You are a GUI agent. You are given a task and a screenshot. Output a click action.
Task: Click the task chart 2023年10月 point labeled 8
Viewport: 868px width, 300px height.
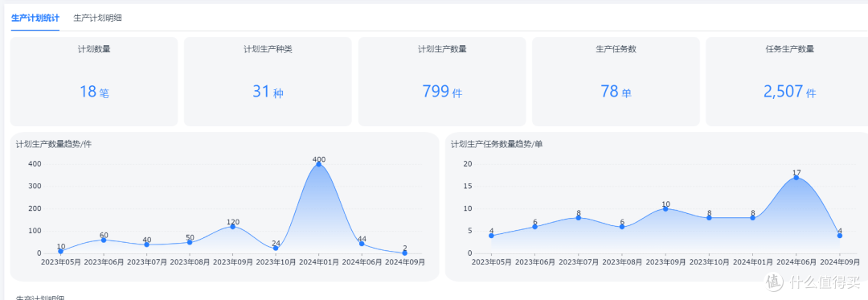pos(709,217)
